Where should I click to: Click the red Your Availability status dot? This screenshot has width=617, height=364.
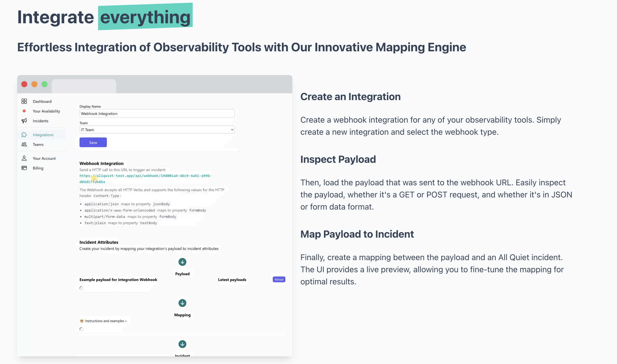[24, 111]
